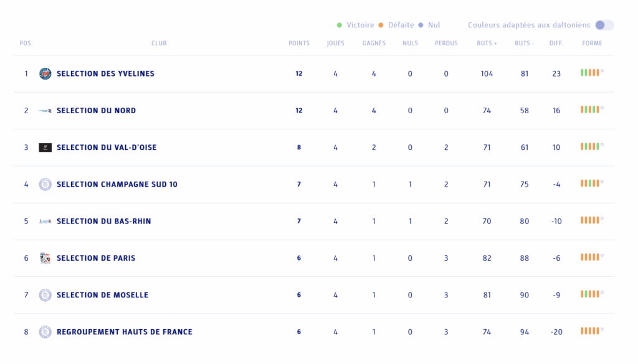Click the green Victoire legend dot
Image resolution: width=638 pixels, height=364 pixels.
tap(340, 26)
